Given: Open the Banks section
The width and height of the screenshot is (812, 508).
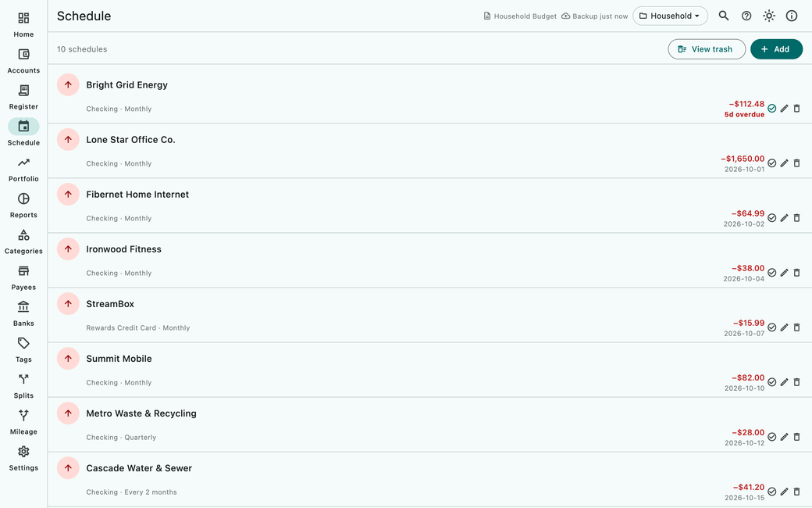Looking at the screenshot, I should (23, 314).
